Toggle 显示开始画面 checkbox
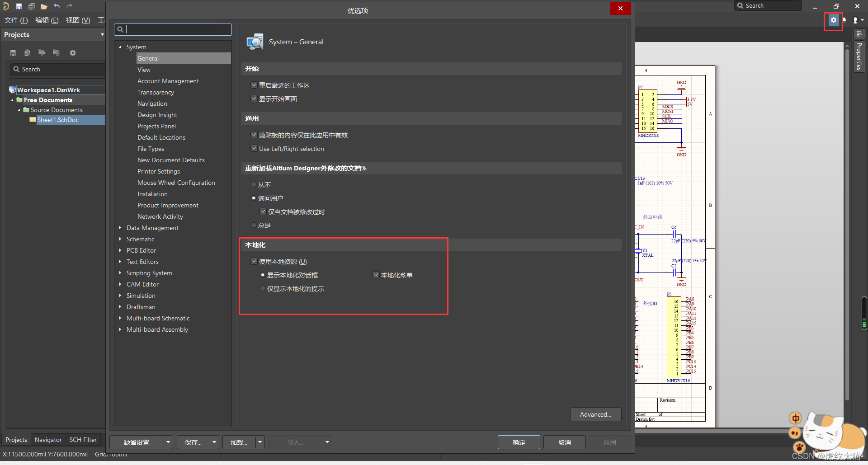The width and height of the screenshot is (868, 465). click(254, 99)
